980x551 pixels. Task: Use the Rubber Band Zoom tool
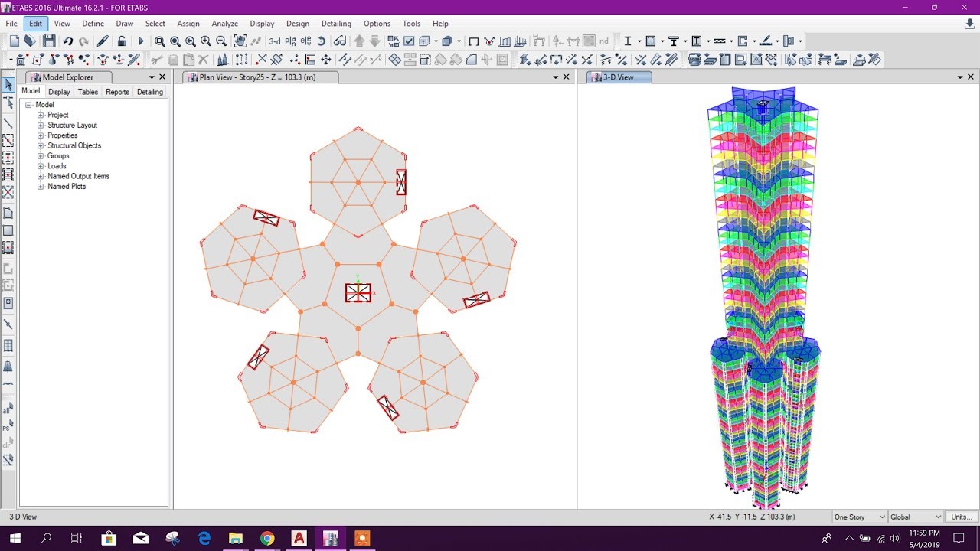click(158, 40)
